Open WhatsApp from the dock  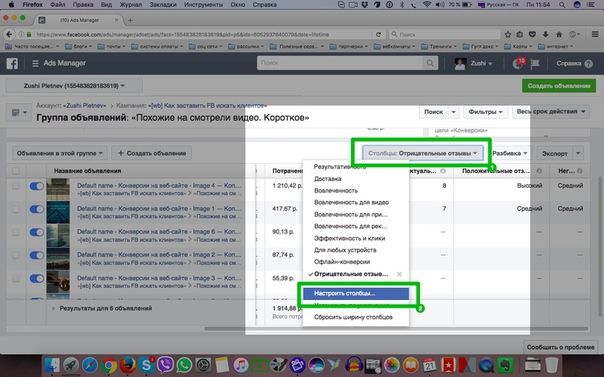184,365
